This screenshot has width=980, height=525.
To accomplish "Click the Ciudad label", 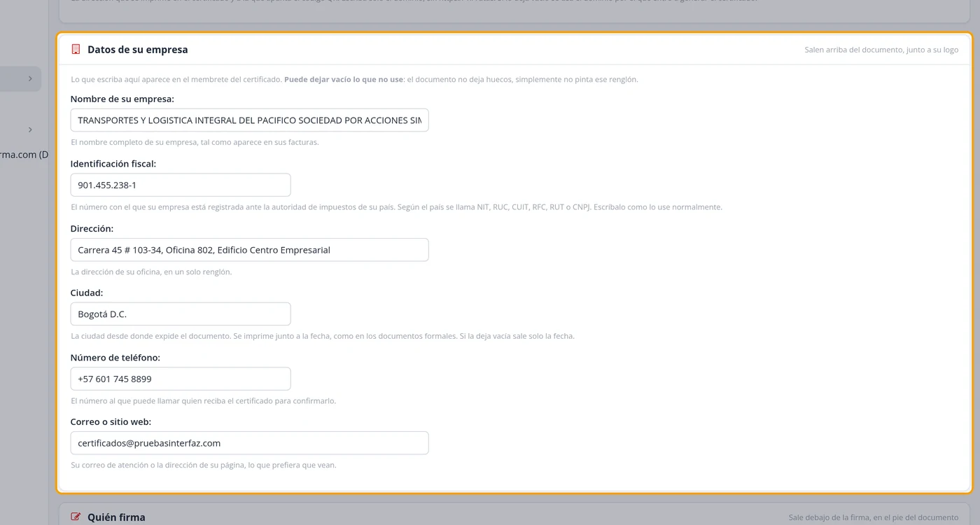I will [x=87, y=293].
